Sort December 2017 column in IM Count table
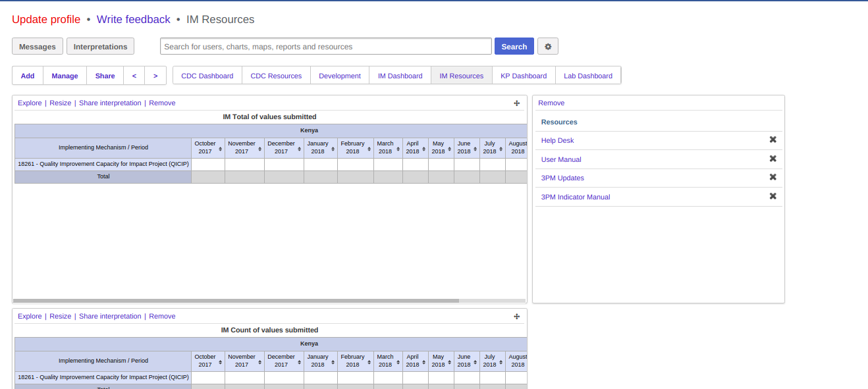Screen dimensions: 868x389 (x=299, y=363)
